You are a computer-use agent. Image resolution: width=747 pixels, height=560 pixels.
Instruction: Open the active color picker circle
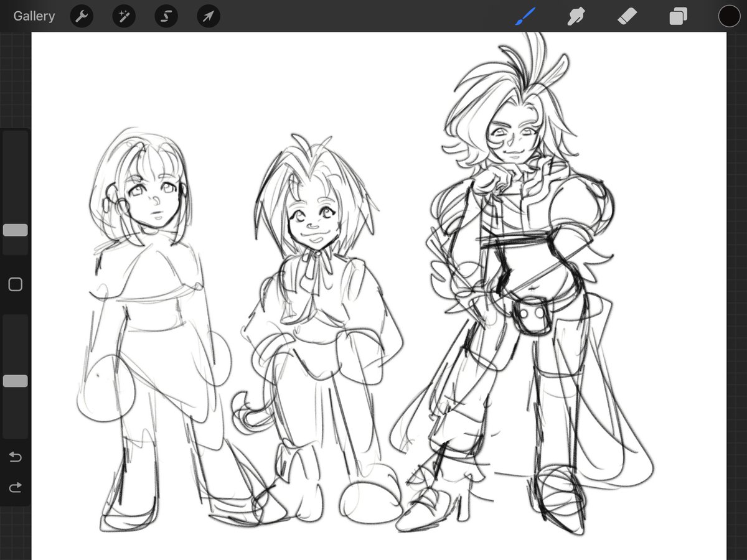pyautogui.click(x=729, y=16)
